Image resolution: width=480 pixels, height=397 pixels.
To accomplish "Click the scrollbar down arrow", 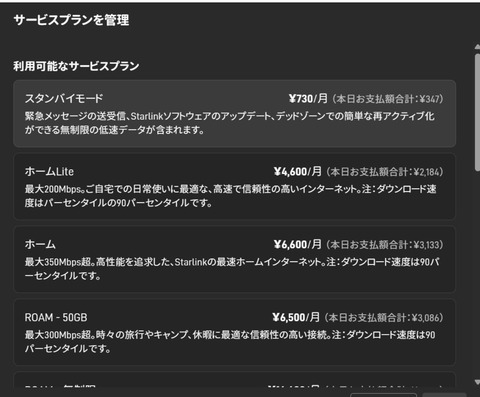I will (477, 382).
